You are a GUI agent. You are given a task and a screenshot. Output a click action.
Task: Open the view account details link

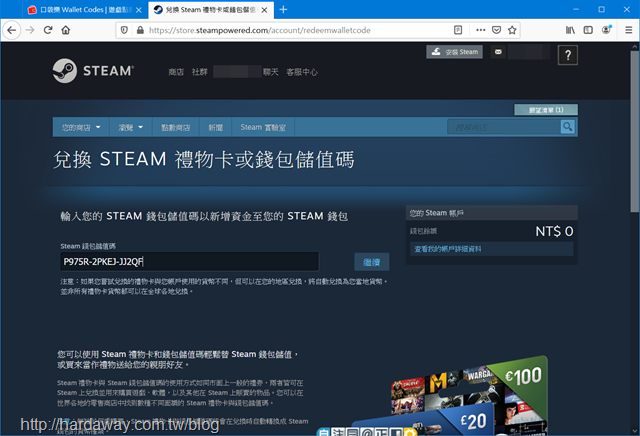coord(448,249)
